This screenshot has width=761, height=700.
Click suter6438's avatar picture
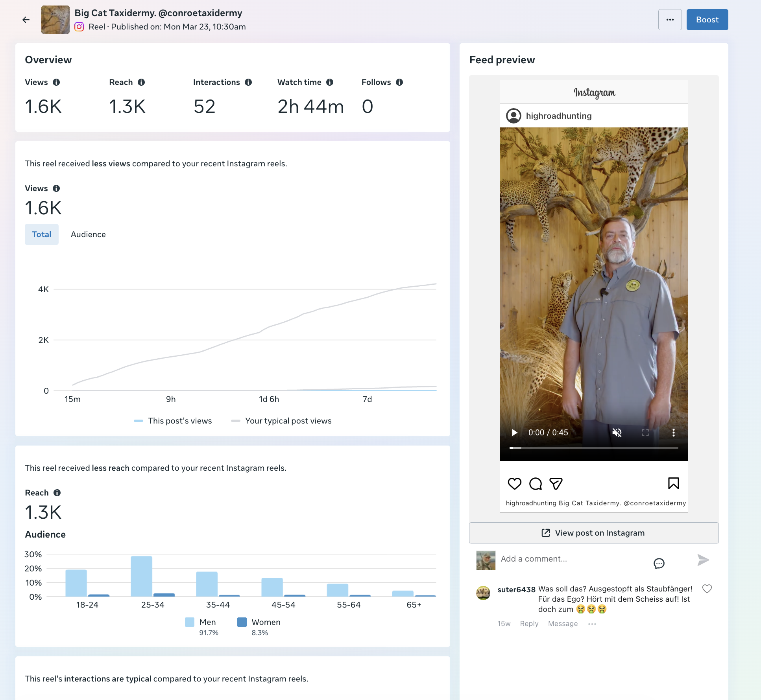[483, 593]
